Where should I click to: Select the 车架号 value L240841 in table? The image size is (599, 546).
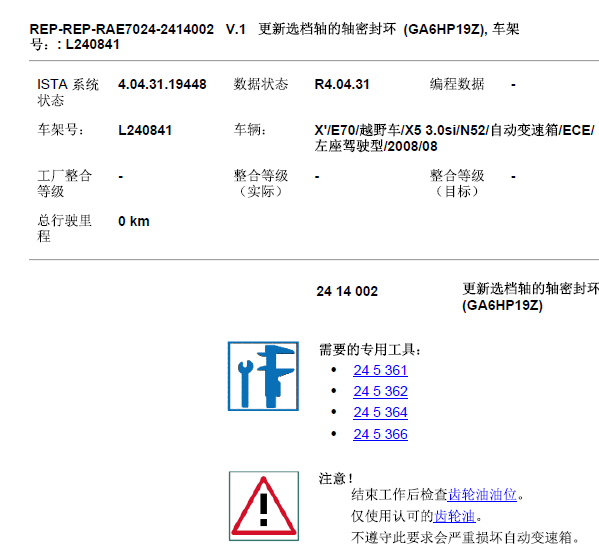pyautogui.click(x=145, y=130)
